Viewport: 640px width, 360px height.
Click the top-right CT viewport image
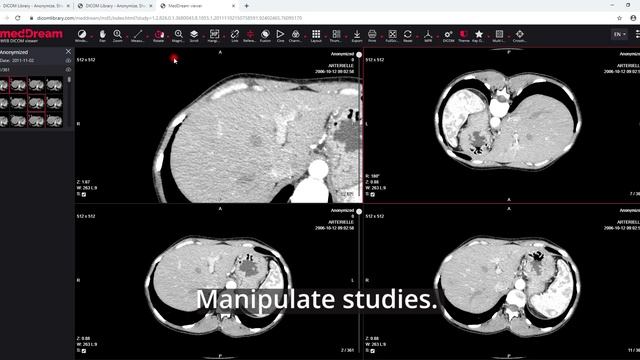click(501, 124)
